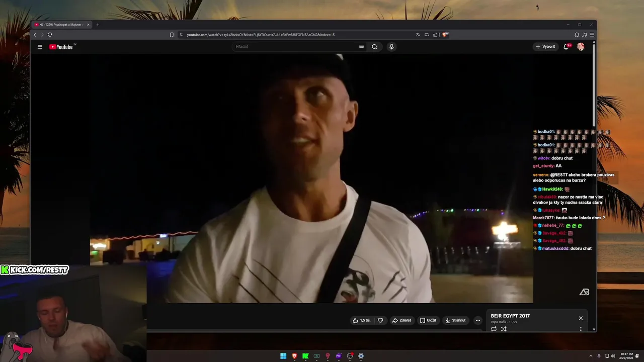
Task: Open playlist panel three-dot options menu
Action: coord(581,329)
